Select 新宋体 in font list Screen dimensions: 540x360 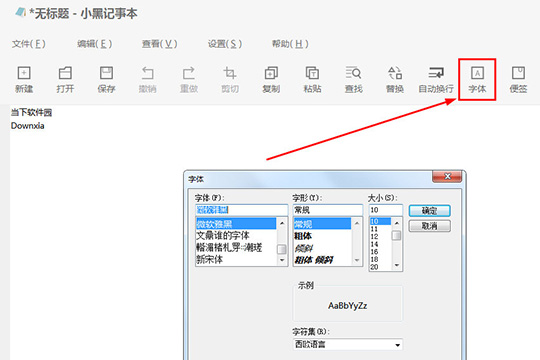(236, 259)
